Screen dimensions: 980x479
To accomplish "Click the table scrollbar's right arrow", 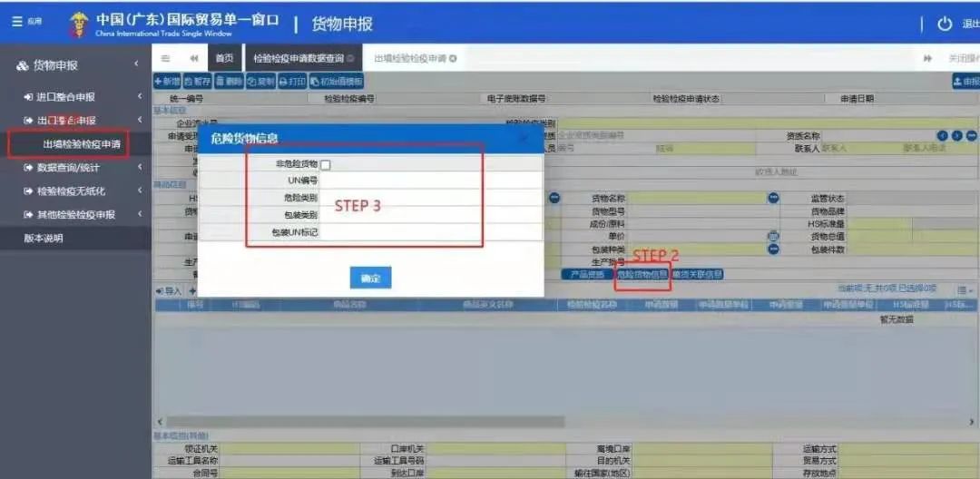I will 971,422.
